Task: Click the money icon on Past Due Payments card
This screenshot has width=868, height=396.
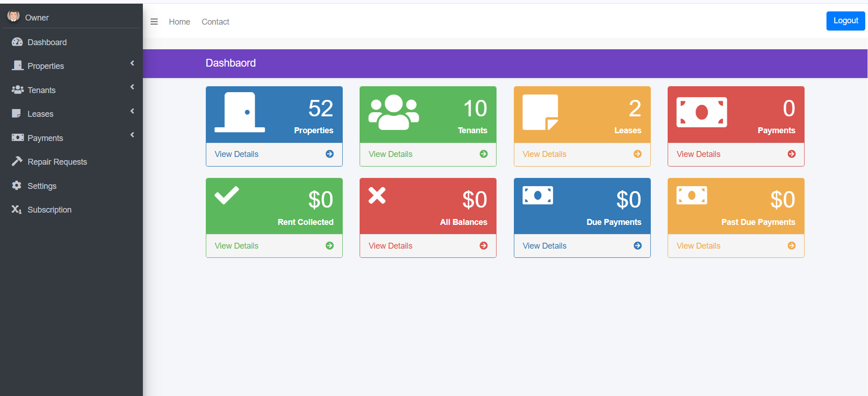Action: pyautogui.click(x=691, y=195)
